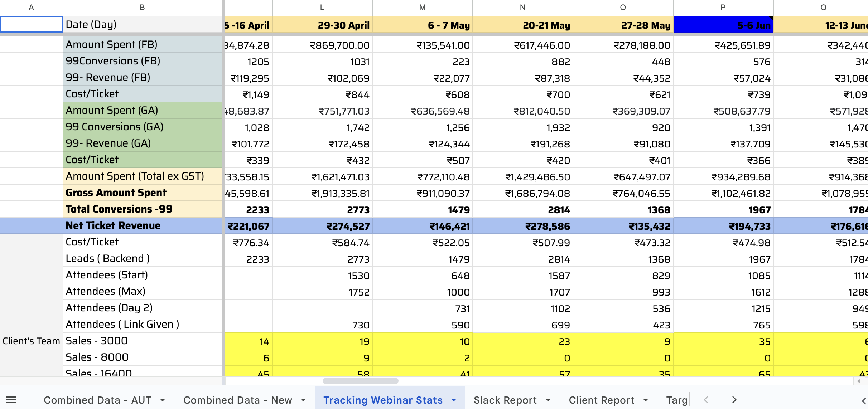Image resolution: width=868 pixels, height=409 pixels.
Task: Select column B header
Action: (x=143, y=7)
